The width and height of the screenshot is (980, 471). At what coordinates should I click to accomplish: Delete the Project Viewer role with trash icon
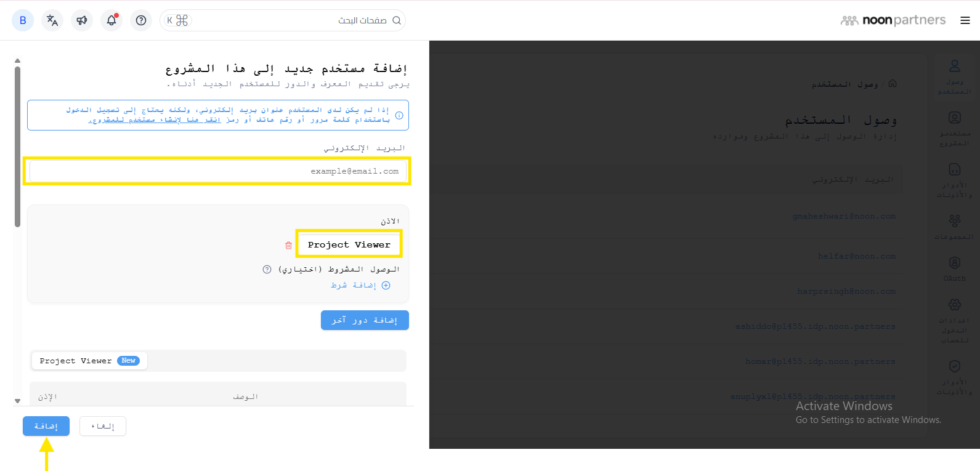[288, 245]
